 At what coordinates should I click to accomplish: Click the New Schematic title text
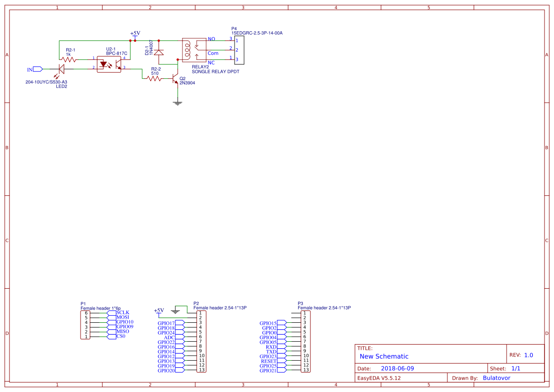coord(384,356)
